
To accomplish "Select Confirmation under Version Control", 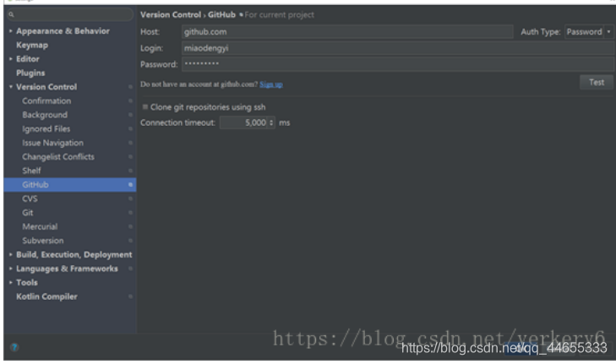I will click(46, 101).
